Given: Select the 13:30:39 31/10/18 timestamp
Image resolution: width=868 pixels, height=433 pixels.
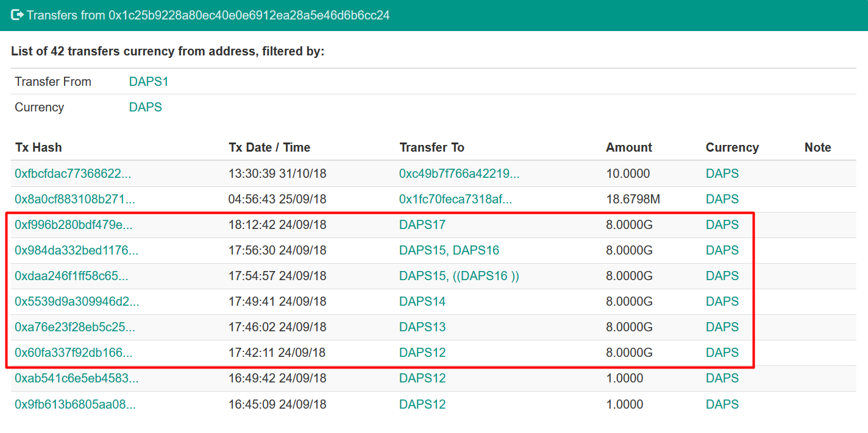Looking at the screenshot, I should coord(277,174).
